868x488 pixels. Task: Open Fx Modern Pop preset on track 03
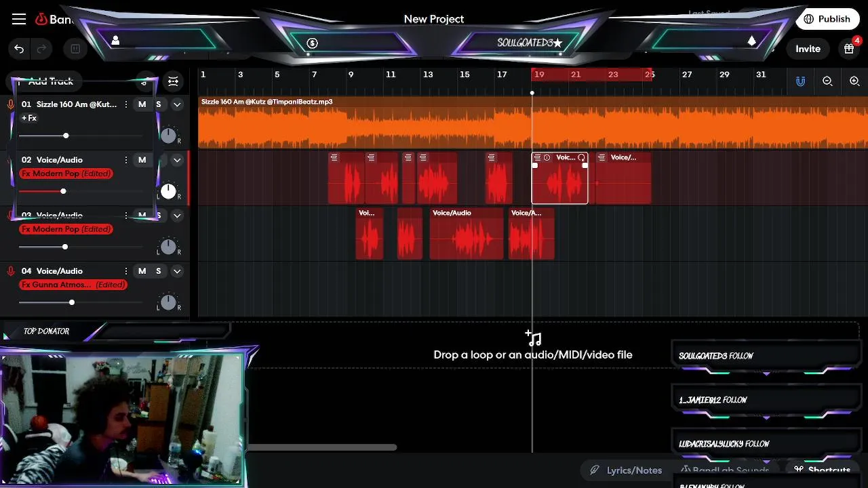point(66,229)
